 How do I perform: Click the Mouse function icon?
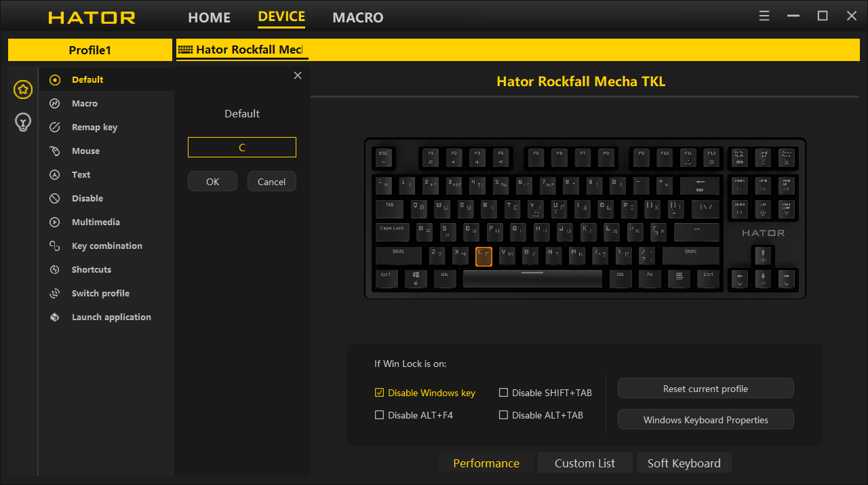pyautogui.click(x=55, y=151)
